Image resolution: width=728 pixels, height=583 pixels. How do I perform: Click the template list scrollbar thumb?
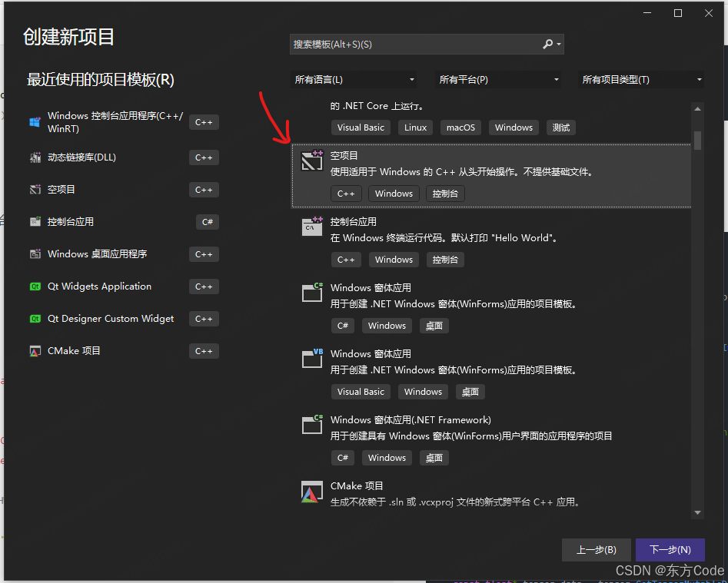[x=697, y=140]
